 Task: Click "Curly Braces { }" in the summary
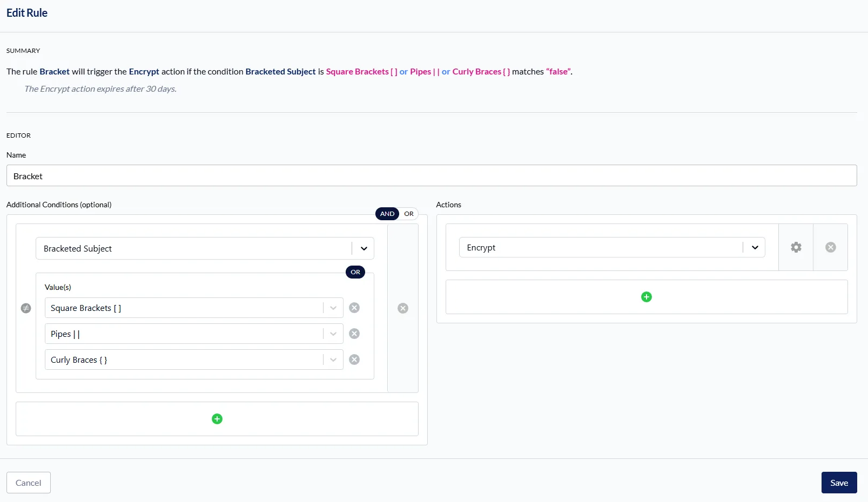tap(481, 71)
